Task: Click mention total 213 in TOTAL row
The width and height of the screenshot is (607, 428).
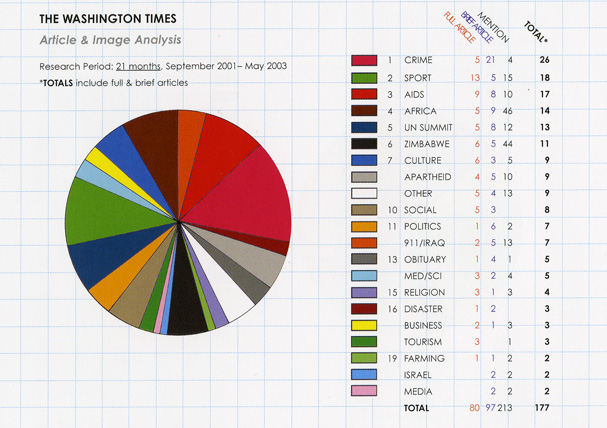Action: pos(505,408)
